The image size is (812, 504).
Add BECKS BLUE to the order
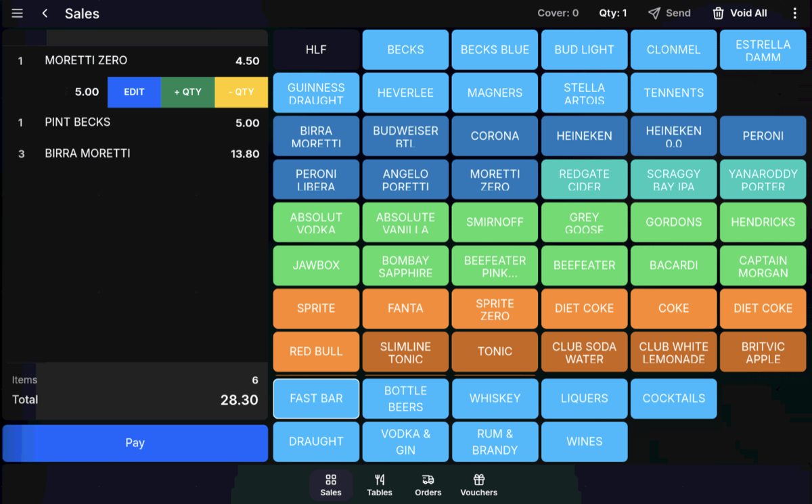coord(495,50)
